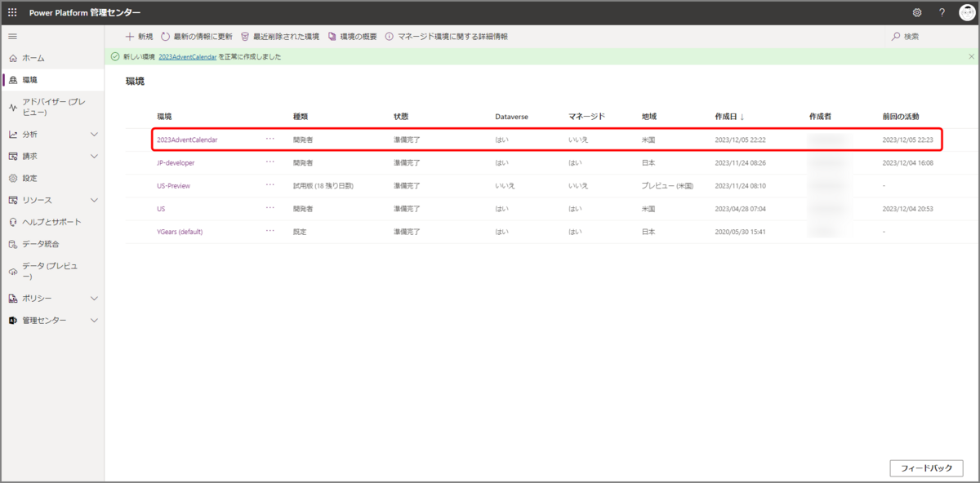Click the 検索 search box
Screen dimensions: 980x483
coord(931,37)
